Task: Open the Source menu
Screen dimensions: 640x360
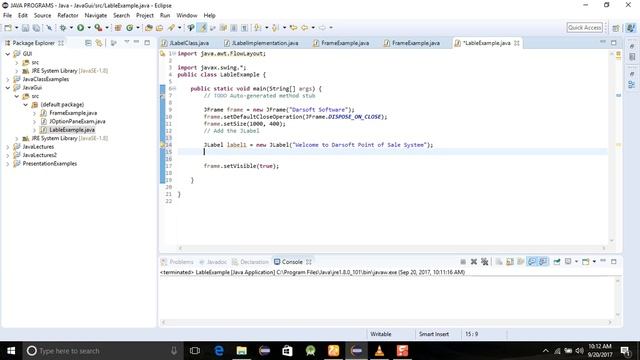Action: [42, 16]
